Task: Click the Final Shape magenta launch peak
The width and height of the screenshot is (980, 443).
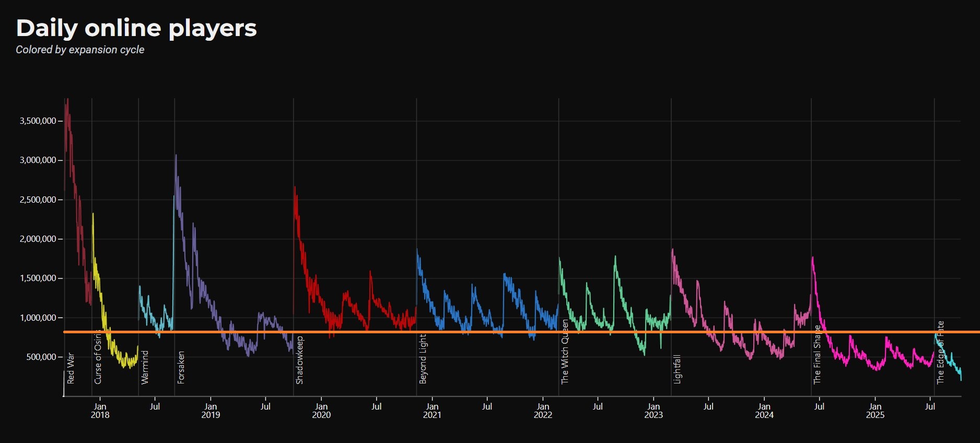Action: [812, 258]
